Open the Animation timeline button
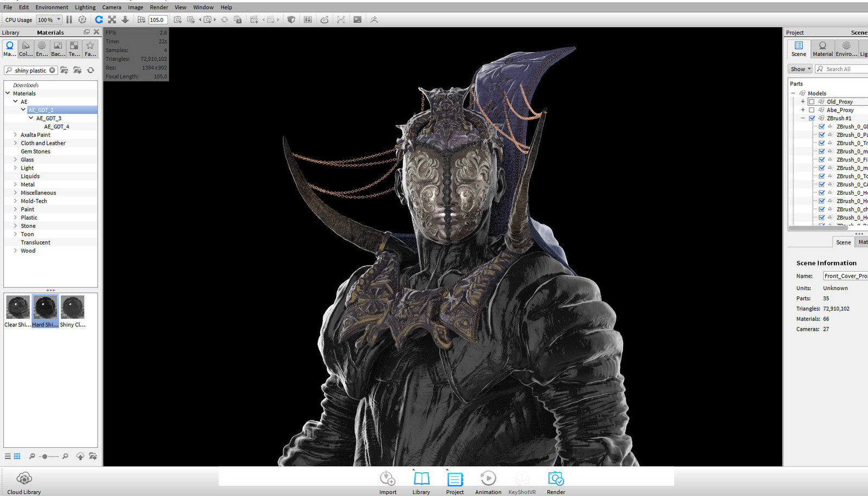This screenshot has width=868, height=496. click(488, 482)
